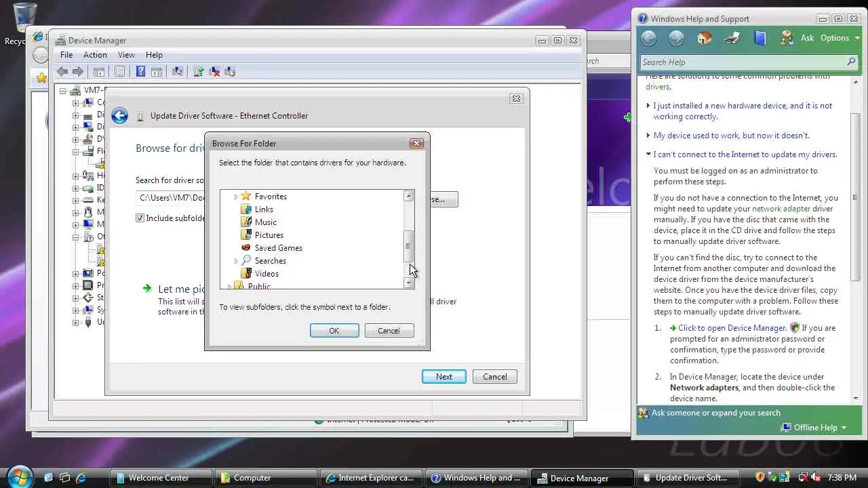This screenshot has width=868, height=488.
Task: Click 'Ask someone or expand your search'
Action: tap(715, 413)
